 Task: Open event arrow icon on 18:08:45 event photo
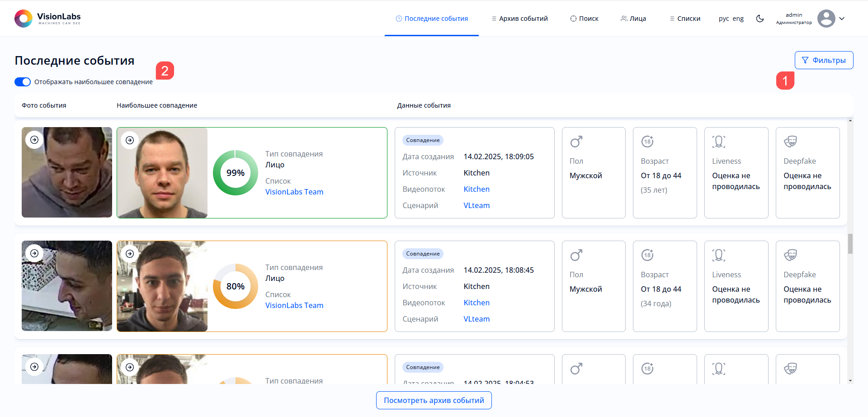pos(34,253)
